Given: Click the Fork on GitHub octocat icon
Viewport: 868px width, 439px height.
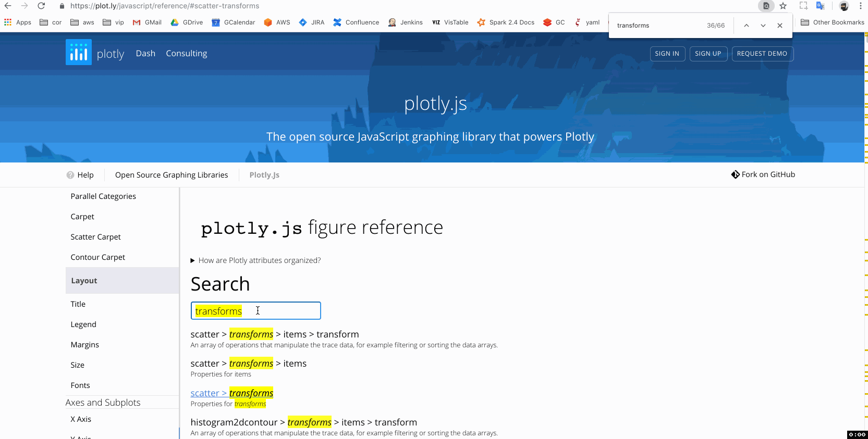Looking at the screenshot, I should [735, 174].
